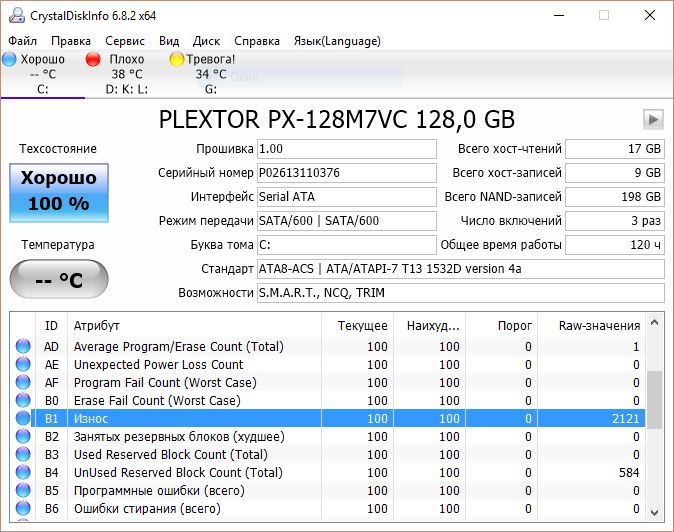This screenshot has height=532, width=674.
Task: Open the Правка menu
Action: (x=70, y=41)
